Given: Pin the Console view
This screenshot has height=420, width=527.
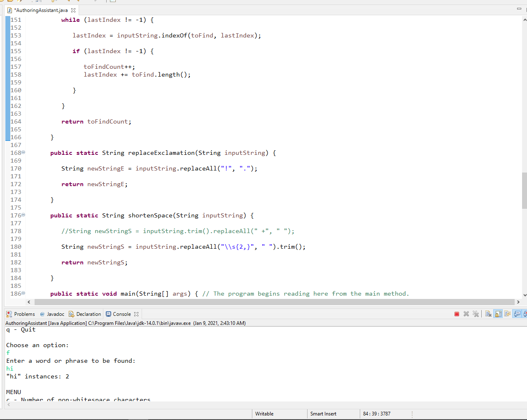Looking at the screenshot, I should click(508, 314).
